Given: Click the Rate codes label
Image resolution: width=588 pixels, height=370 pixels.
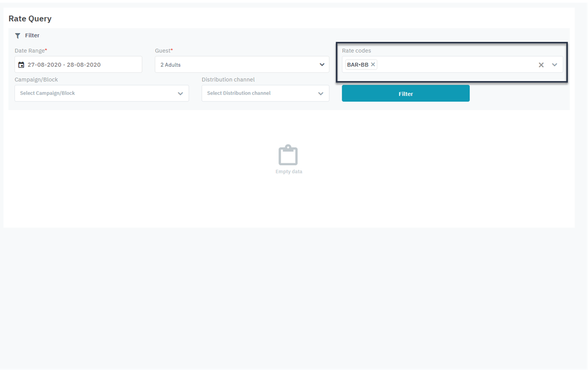Looking at the screenshot, I should (x=356, y=51).
